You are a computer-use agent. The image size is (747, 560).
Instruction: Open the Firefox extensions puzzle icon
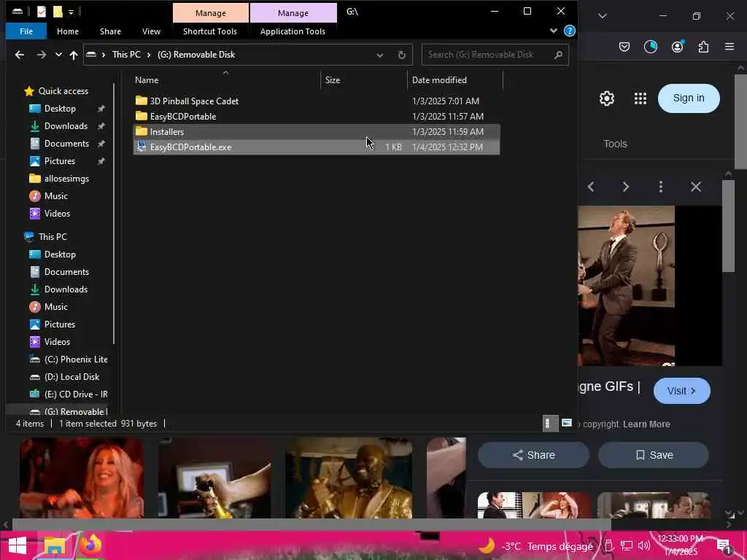point(703,47)
